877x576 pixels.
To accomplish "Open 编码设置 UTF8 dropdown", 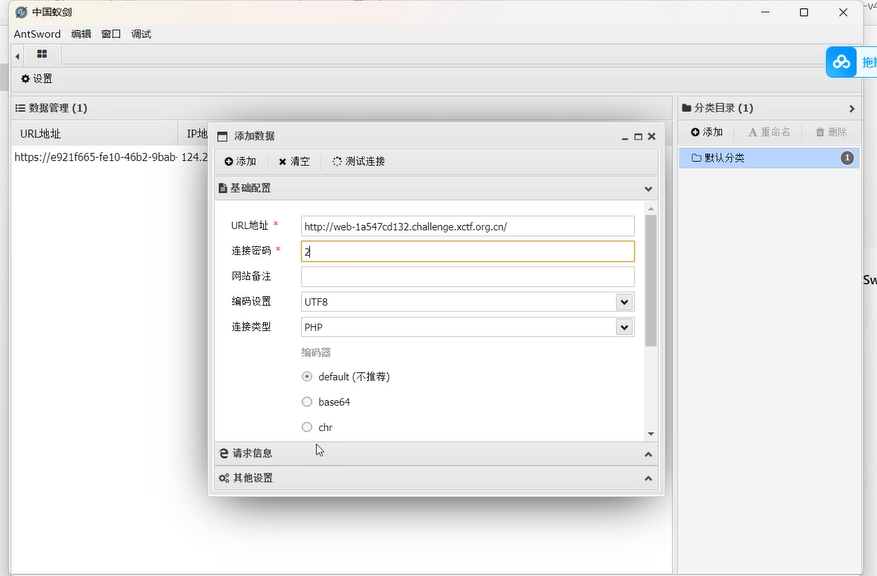I will [x=624, y=302].
